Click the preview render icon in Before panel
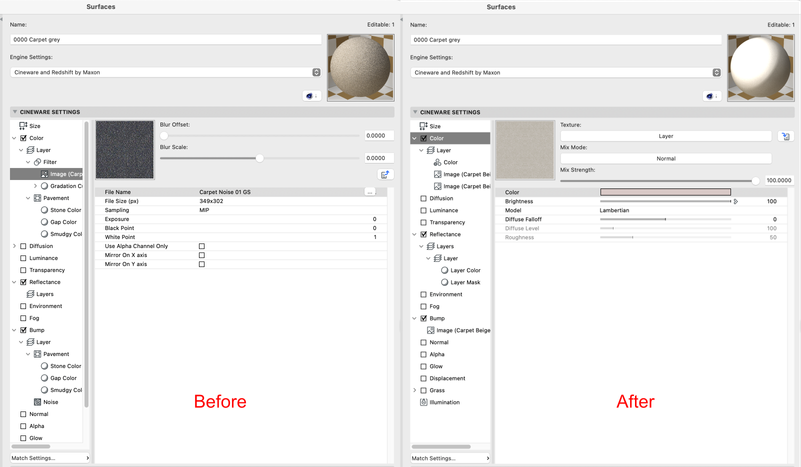 click(311, 96)
